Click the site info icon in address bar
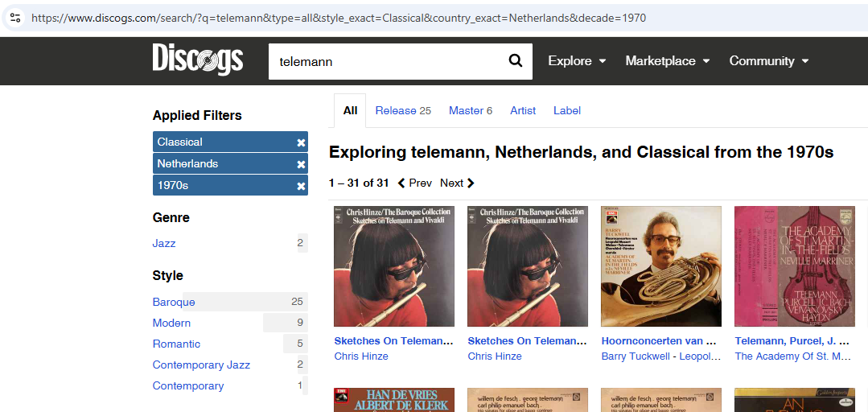The image size is (868, 412). [x=15, y=18]
